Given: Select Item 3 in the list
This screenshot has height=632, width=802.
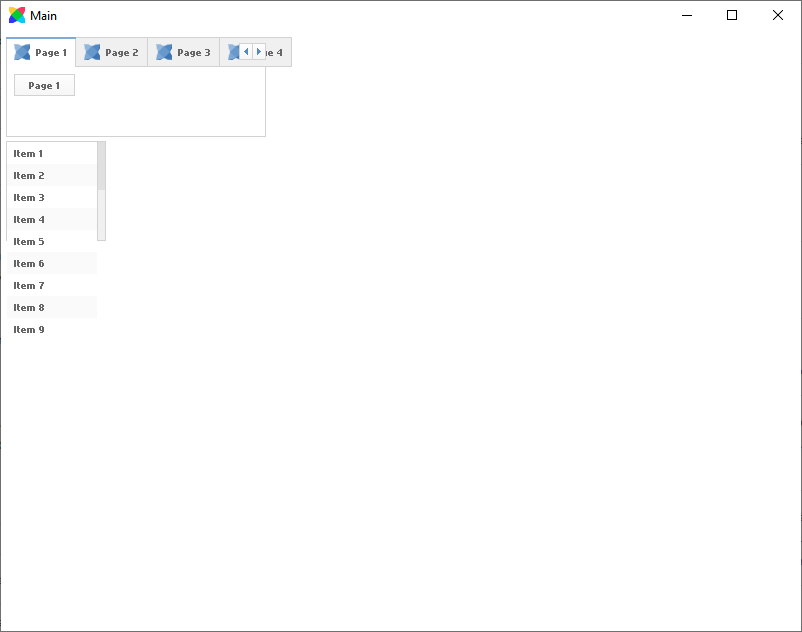Looking at the screenshot, I should 52,197.
